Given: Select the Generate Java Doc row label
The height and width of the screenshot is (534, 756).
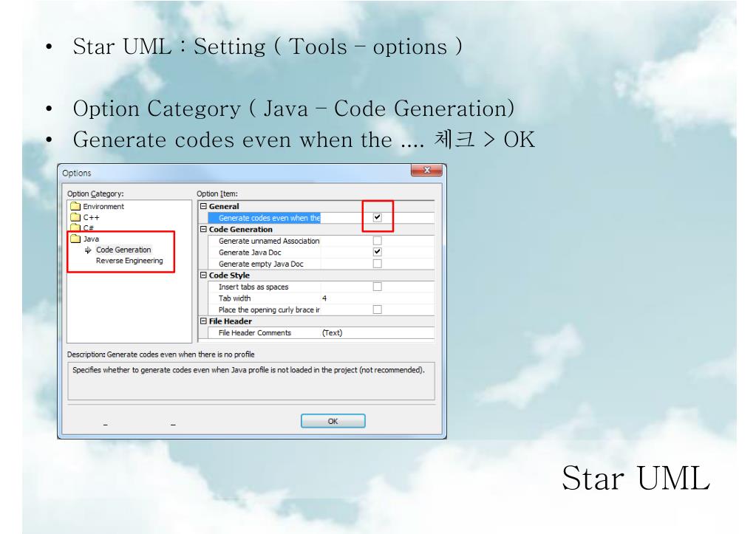Looking at the screenshot, I should click(x=250, y=253).
